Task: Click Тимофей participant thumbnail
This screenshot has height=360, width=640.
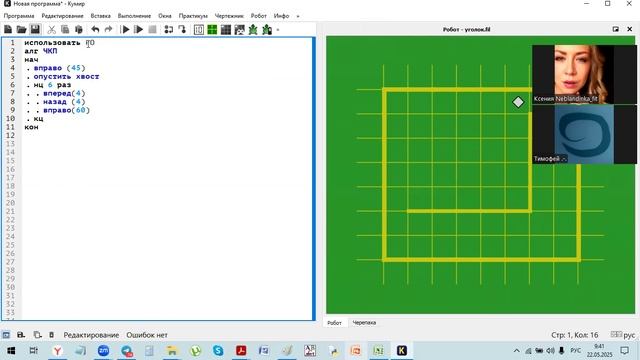Action: click(584, 134)
